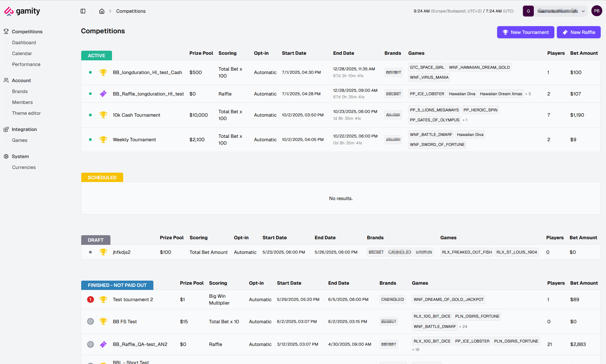Click the home breadcrumb icon

point(102,11)
